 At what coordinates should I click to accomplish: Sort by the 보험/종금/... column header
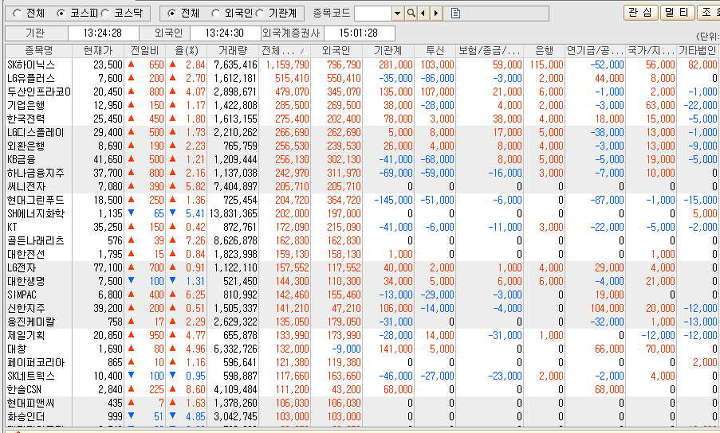[489, 51]
